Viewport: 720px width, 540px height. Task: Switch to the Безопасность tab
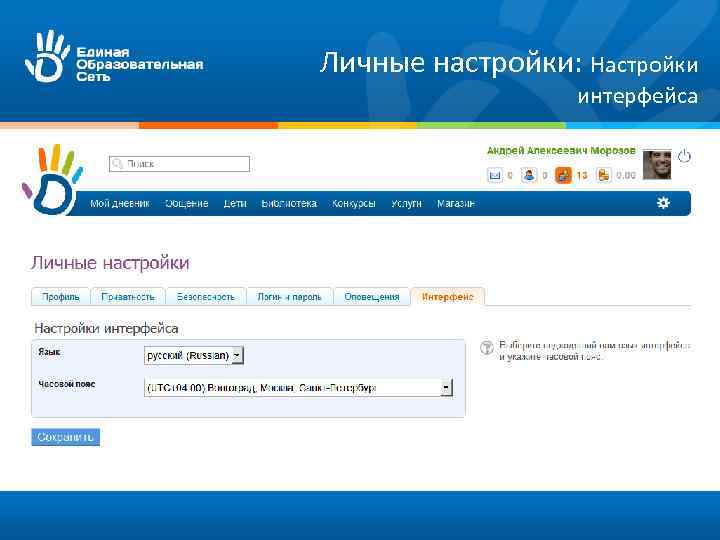click(206, 297)
